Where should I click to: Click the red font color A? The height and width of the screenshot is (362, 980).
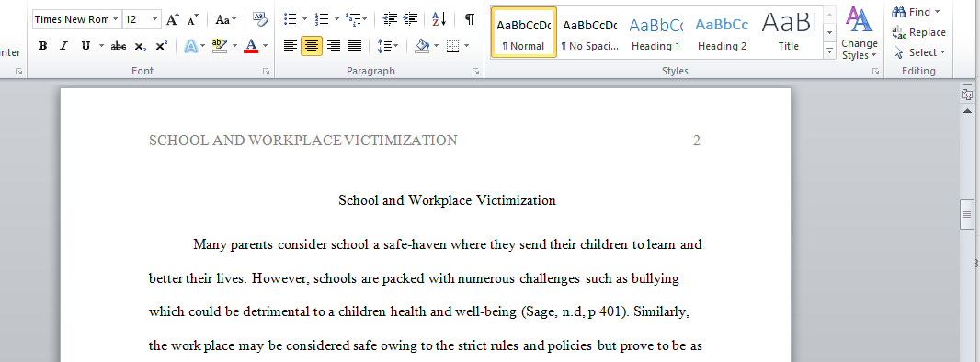click(251, 46)
